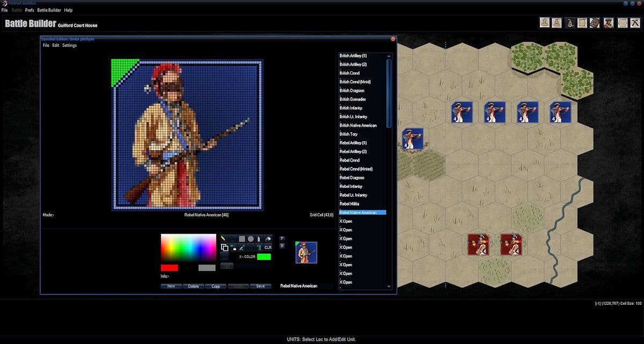Viewport: 644px width, 344px height.
Task: Select British Cmnd (Mntd) in list
Action: (x=355, y=82)
